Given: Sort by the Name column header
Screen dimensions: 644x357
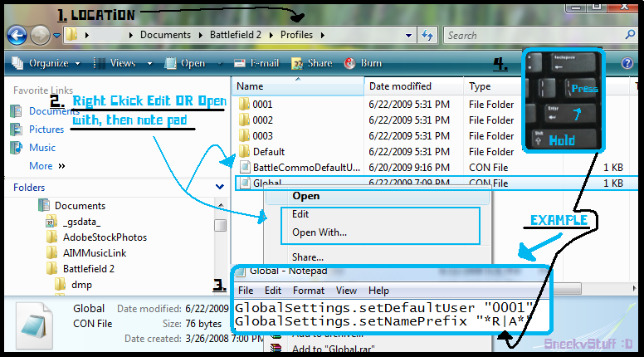Looking at the screenshot, I should [298, 86].
